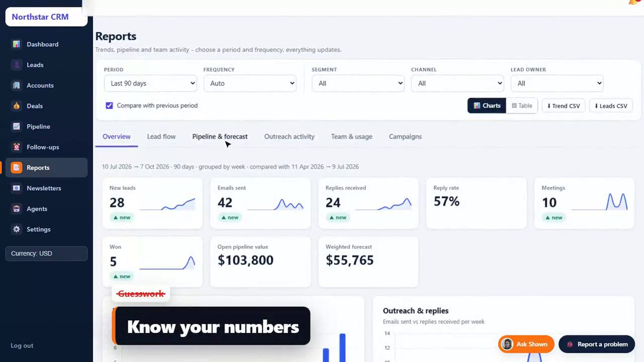Open the Pipeline & forecast tab

[x=220, y=137]
